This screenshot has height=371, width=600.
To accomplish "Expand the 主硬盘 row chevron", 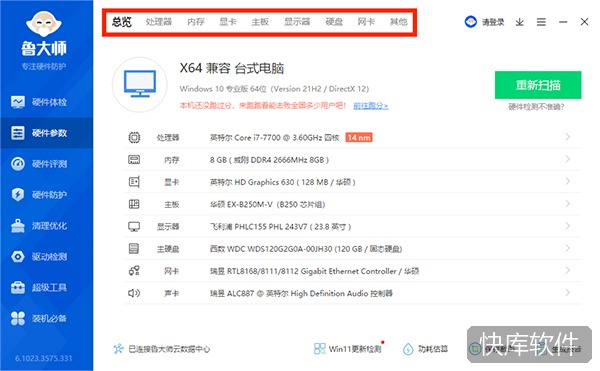I will 567,248.
